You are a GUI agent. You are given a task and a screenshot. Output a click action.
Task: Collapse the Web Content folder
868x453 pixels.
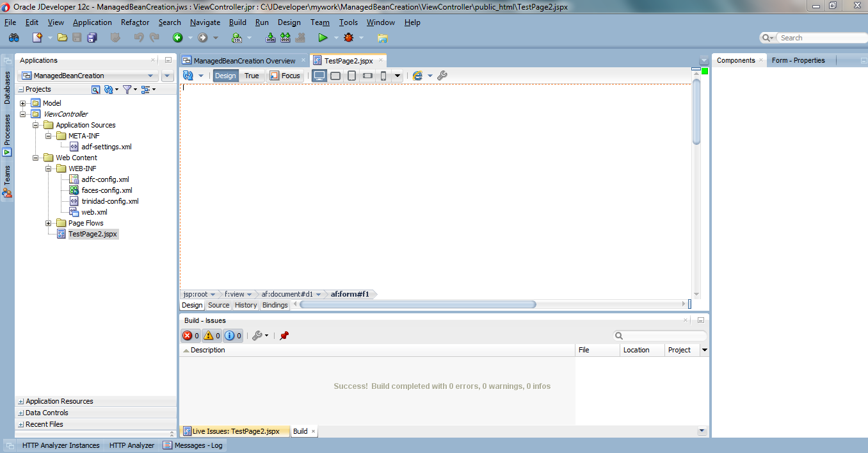click(36, 158)
